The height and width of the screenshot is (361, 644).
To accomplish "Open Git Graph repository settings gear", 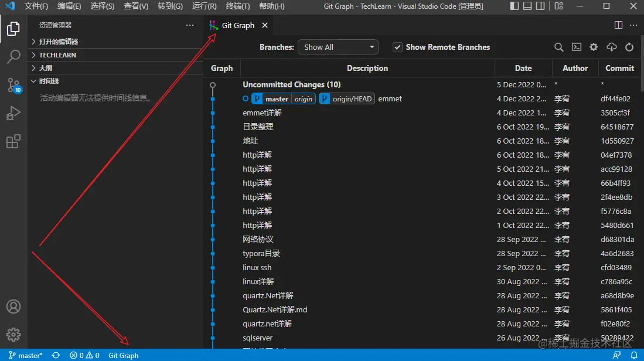I will (x=594, y=47).
